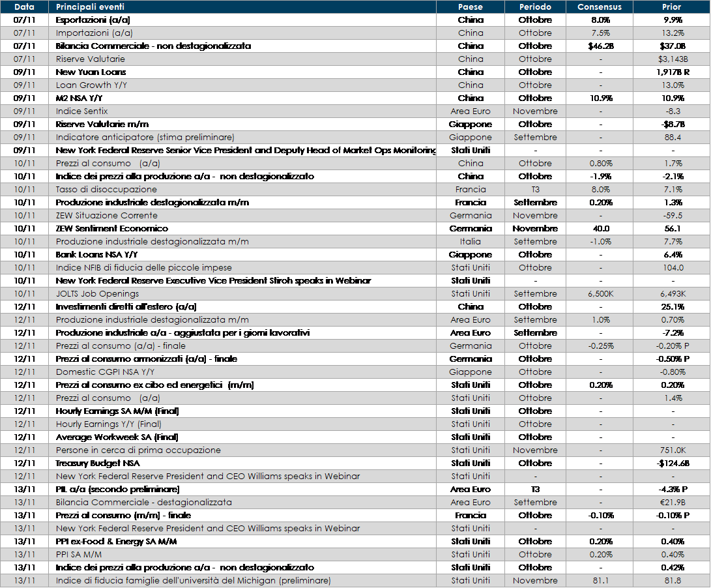This screenshot has height=588, width=711.
Task: Select the Domestic CGPI NSA Y/Y event
Action: pos(109,372)
